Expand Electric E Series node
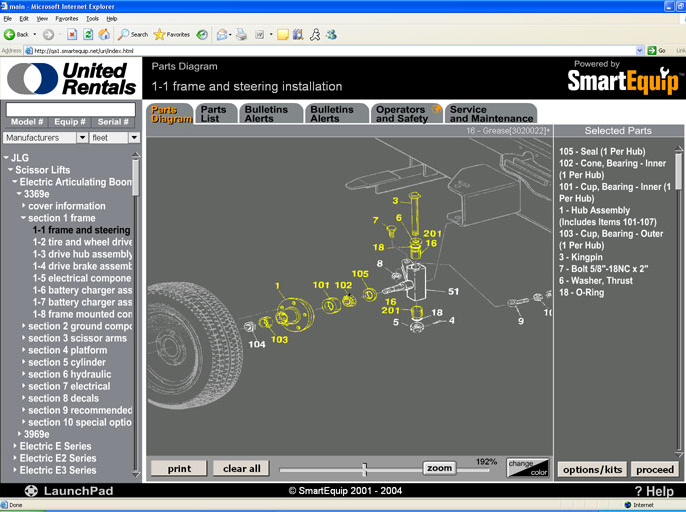 click(x=15, y=446)
